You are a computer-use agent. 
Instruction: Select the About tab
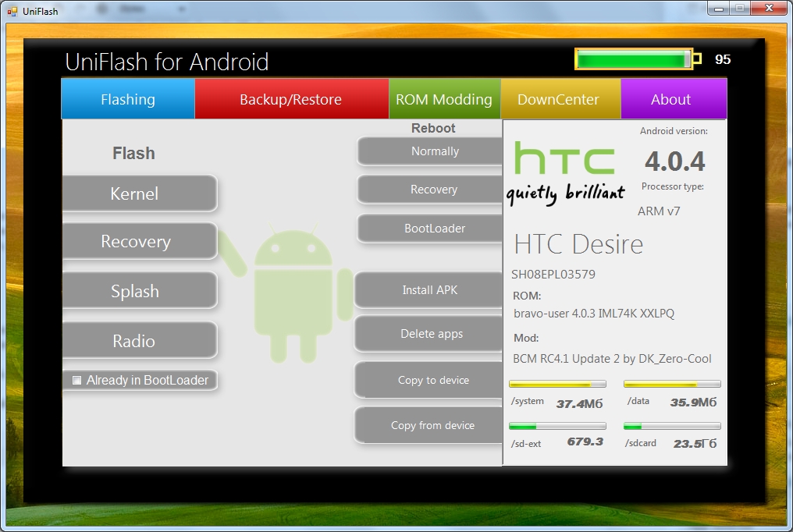coord(670,99)
